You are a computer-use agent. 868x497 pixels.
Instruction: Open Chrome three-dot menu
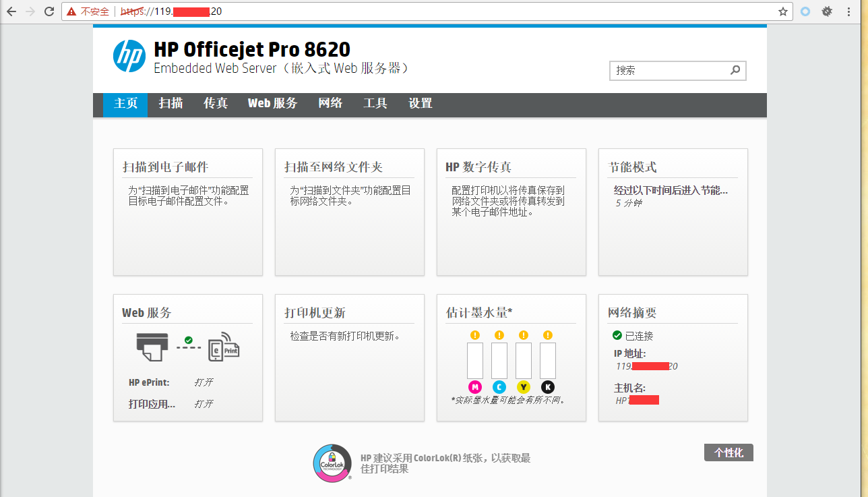848,11
